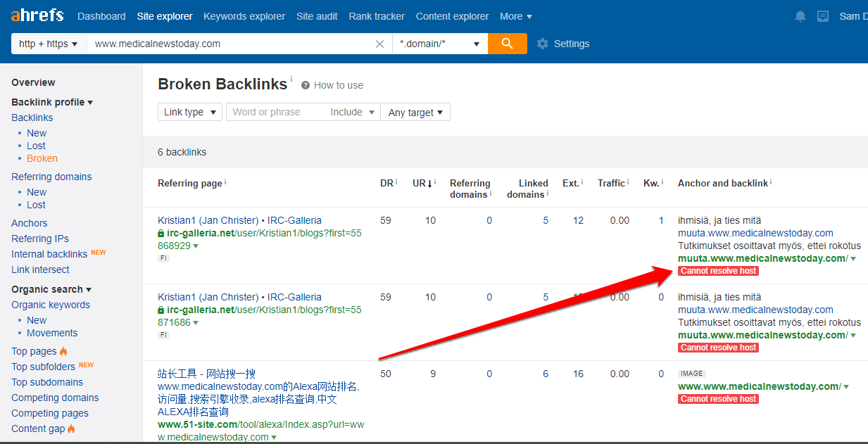Click the Sam account name in header
868x444 pixels.
853,16
